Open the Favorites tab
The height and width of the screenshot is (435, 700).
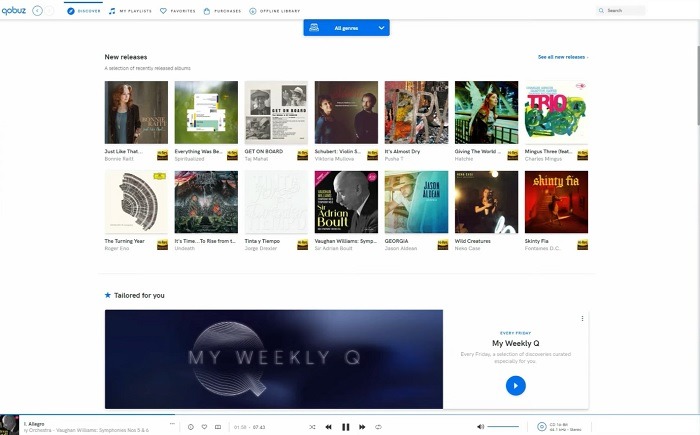178,11
